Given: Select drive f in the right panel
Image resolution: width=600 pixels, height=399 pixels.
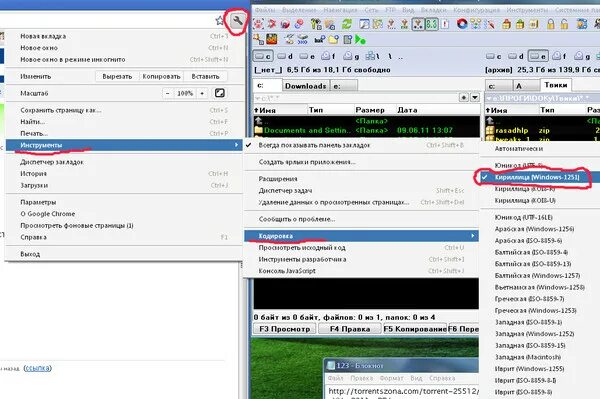Looking at the screenshot, I should 559,56.
